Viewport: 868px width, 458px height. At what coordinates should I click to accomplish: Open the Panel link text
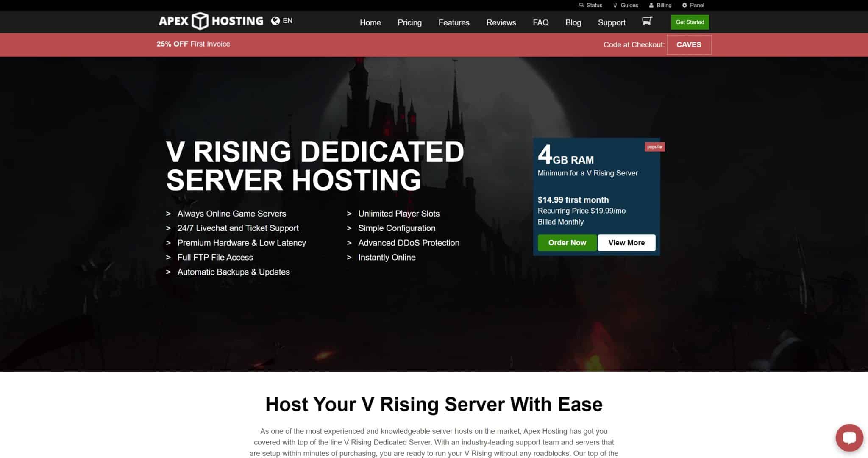(x=697, y=5)
